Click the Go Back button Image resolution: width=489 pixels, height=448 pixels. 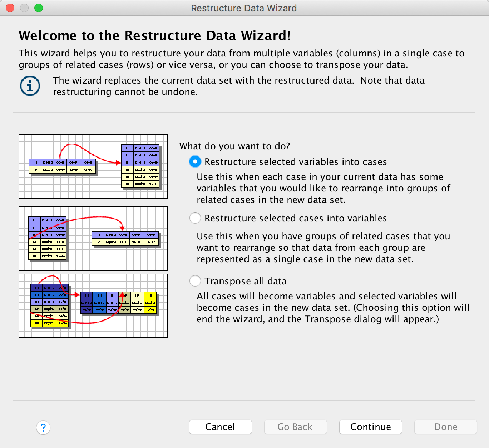click(x=295, y=427)
